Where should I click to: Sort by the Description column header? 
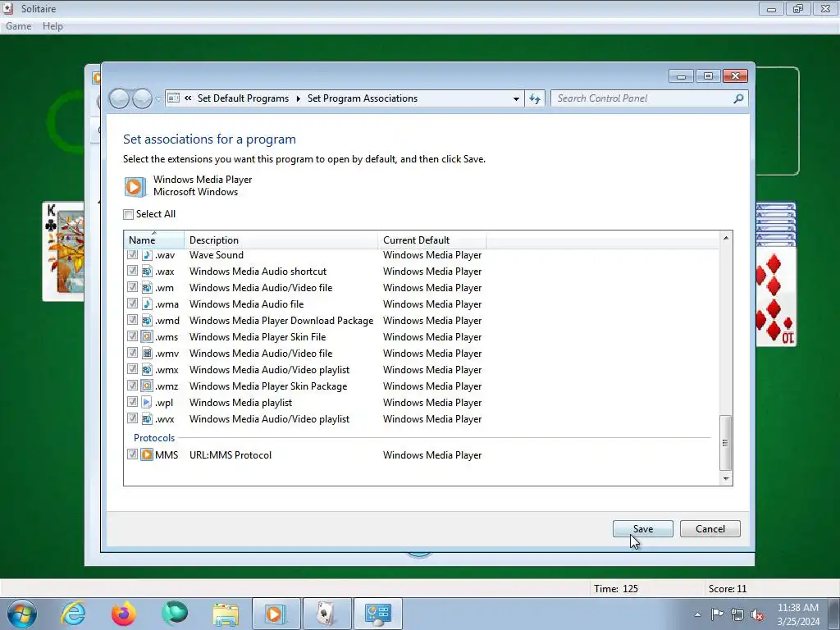click(281, 240)
